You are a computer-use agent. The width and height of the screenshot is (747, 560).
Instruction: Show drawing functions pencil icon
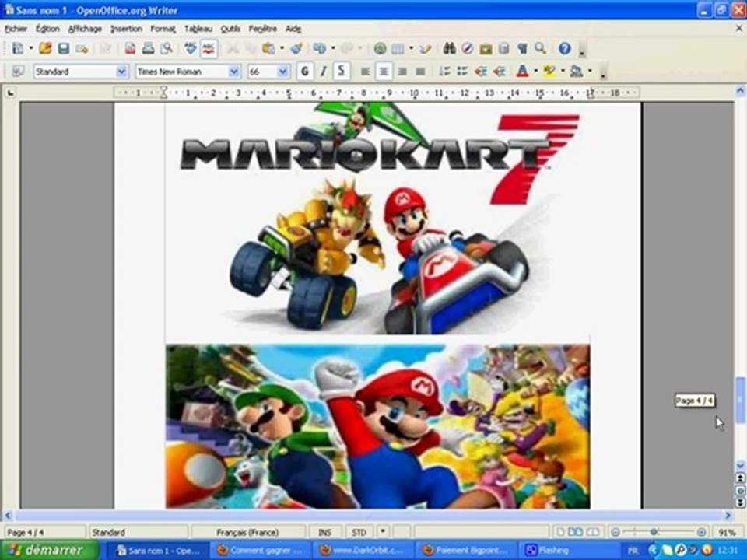tap(426, 48)
